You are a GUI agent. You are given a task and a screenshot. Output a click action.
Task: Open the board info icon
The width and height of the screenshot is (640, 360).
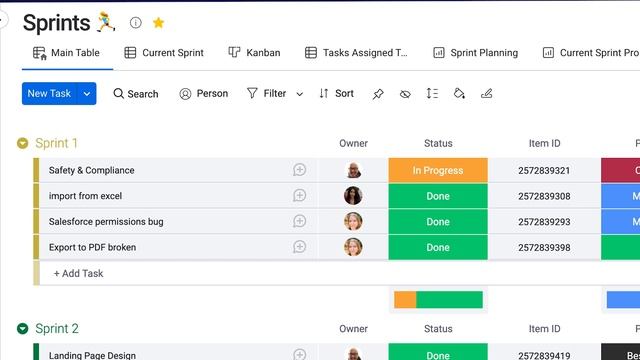136,23
